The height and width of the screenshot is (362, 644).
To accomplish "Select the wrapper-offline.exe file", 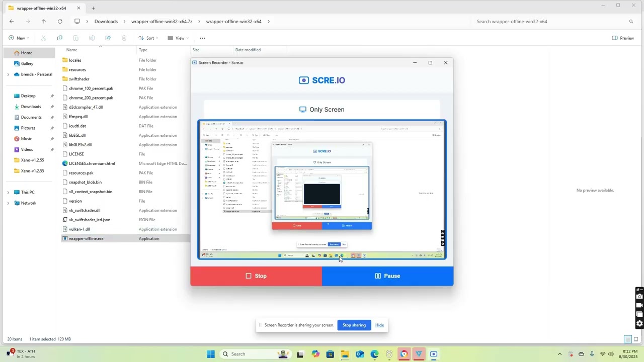I will point(86,239).
